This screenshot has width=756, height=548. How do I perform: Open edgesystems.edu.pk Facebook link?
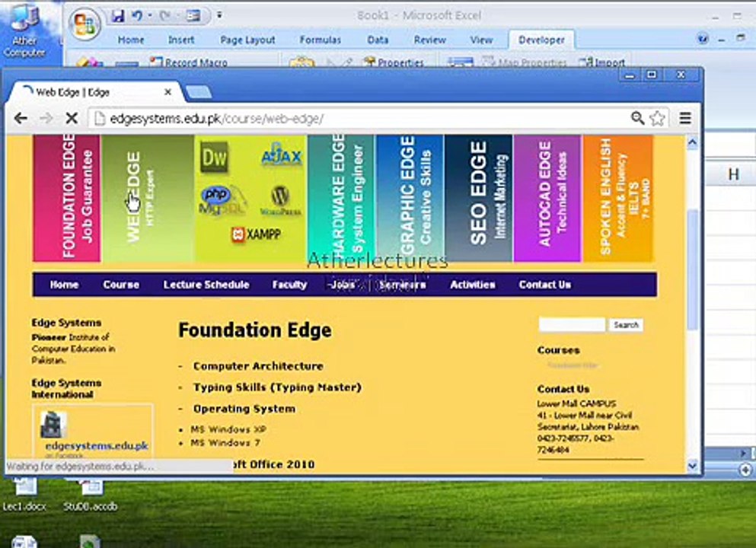coord(97,446)
